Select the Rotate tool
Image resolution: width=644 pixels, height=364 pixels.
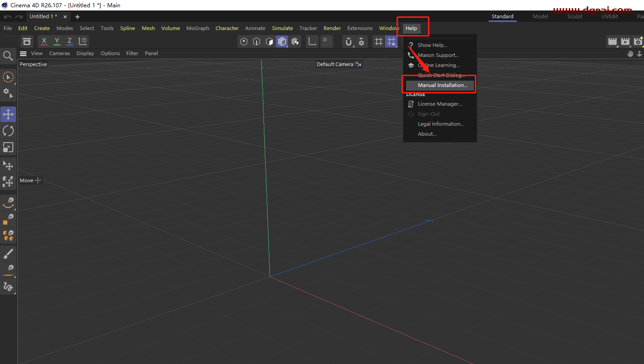pos(8,131)
